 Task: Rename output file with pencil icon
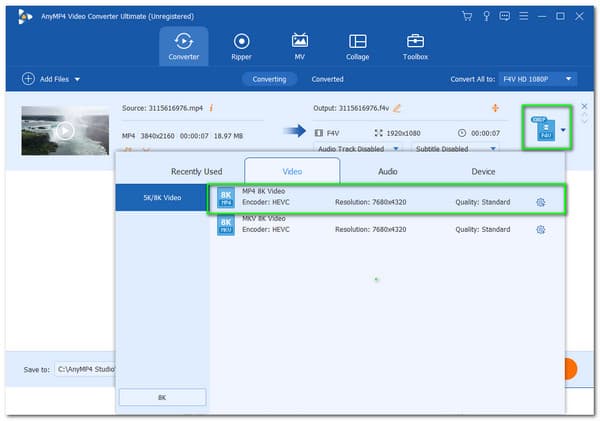[397, 107]
